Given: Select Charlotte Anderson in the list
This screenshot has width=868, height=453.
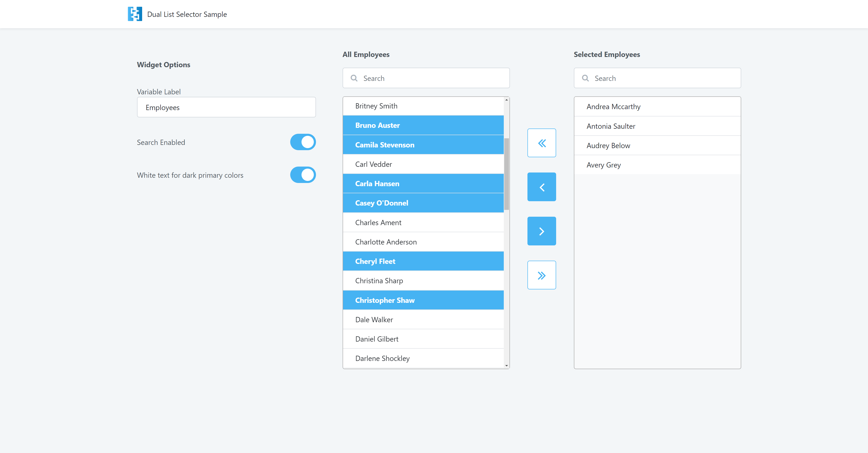Looking at the screenshot, I should (423, 242).
